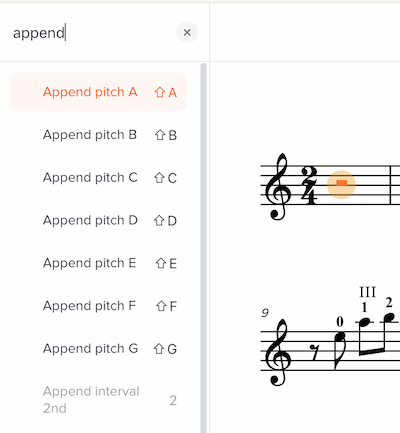
Task: Pick Append pitch G entry
Action: pyautogui.click(x=99, y=349)
